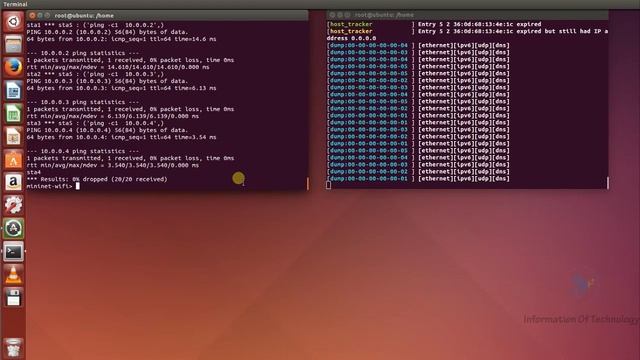Open the Trash from the dock
The image size is (640, 360).
click(x=13, y=347)
